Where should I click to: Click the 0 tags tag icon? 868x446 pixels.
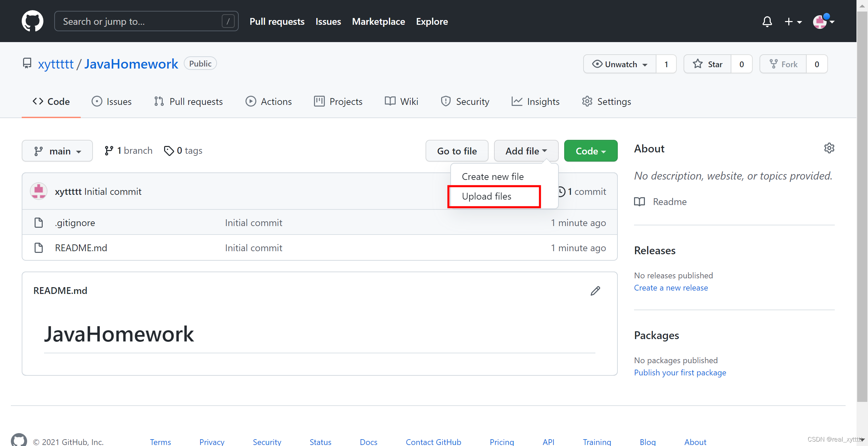[x=169, y=151]
